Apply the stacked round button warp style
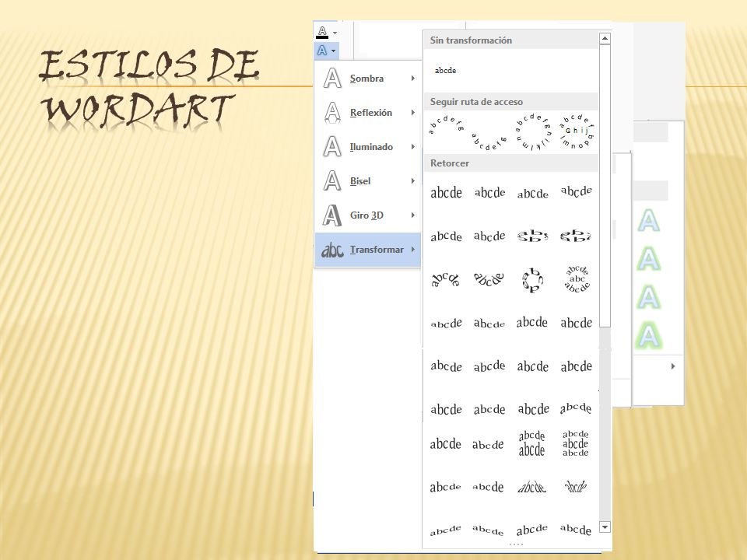Viewport: 747px width, 560px height. (x=577, y=279)
